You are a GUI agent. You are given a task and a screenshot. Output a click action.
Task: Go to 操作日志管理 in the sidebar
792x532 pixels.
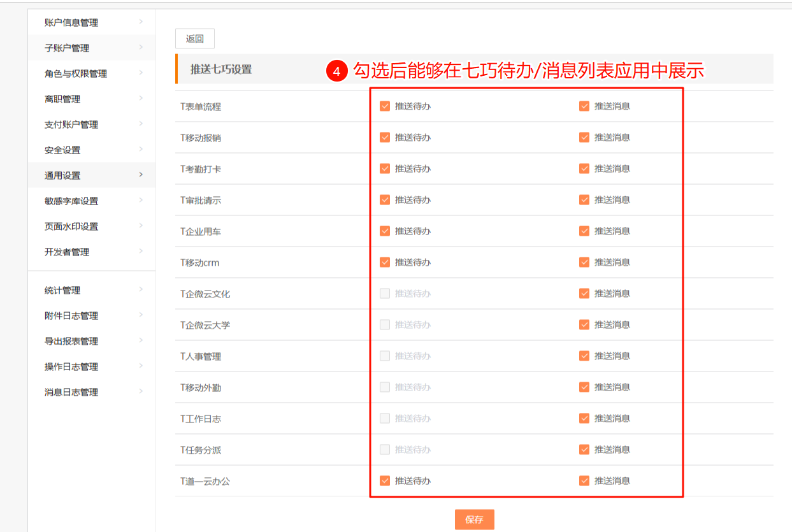click(x=71, y=367)
